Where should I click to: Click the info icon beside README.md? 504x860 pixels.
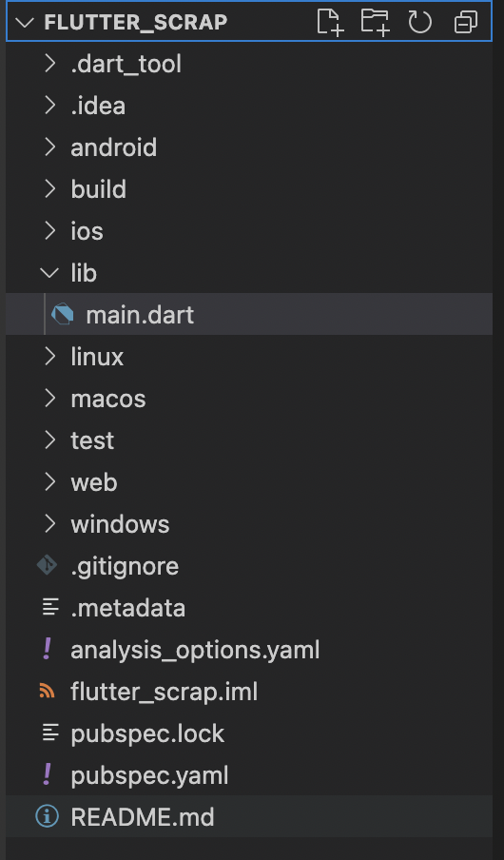coord(48,816)
